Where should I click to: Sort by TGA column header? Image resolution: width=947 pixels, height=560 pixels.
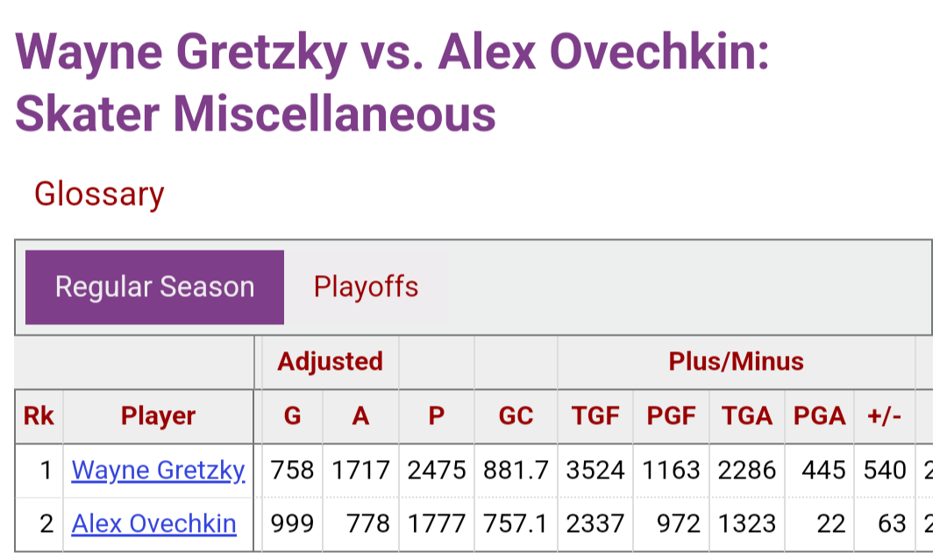click(x=747, y=416)
